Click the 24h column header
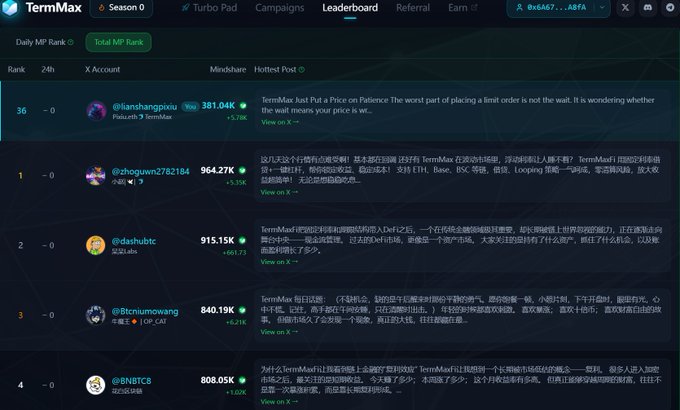680x410 pixels. pyautogui.click(x=48, y=69)
